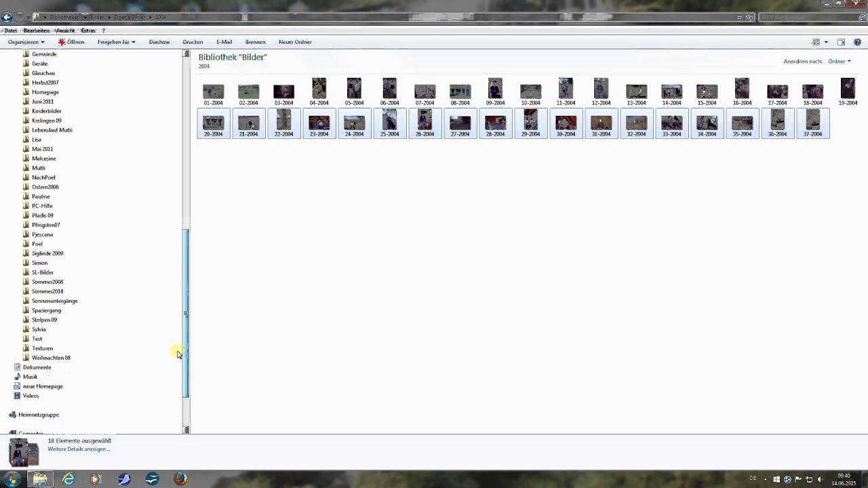Click the E-Mail button

[x=224, y=42]
